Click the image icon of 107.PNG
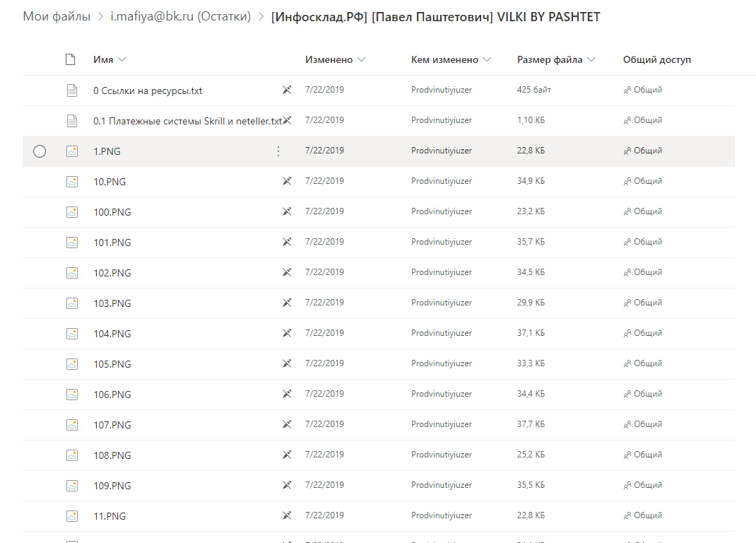This screenshot has height=543, width=756. point(72,425)
